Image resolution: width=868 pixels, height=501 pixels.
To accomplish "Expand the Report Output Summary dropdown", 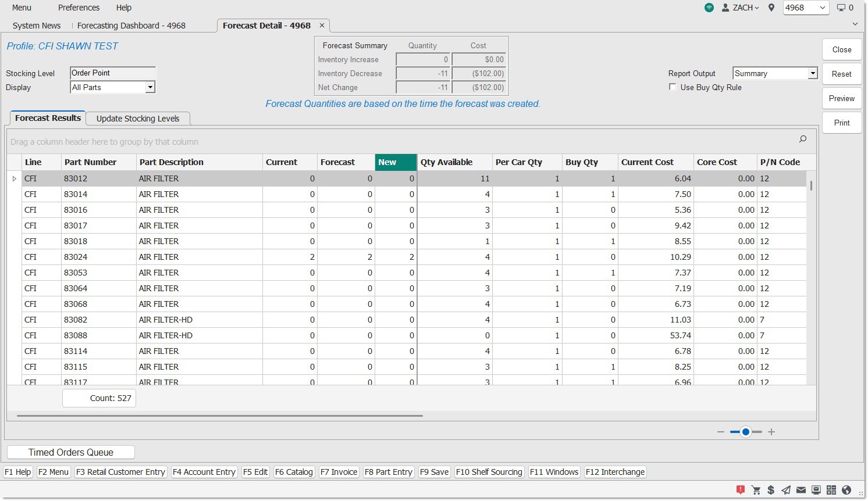I will coord(812,73).
